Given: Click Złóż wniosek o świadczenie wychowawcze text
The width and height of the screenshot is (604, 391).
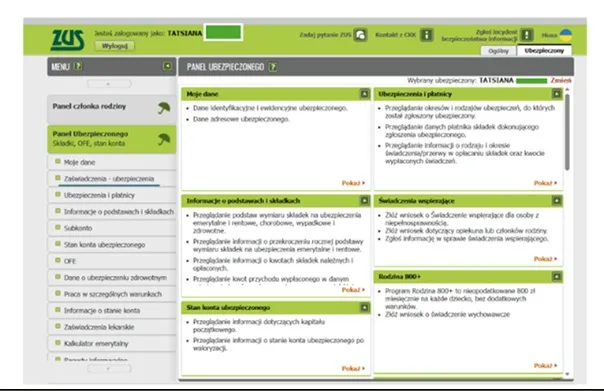Looking at the screenshot, I should [x=447, y=315].
